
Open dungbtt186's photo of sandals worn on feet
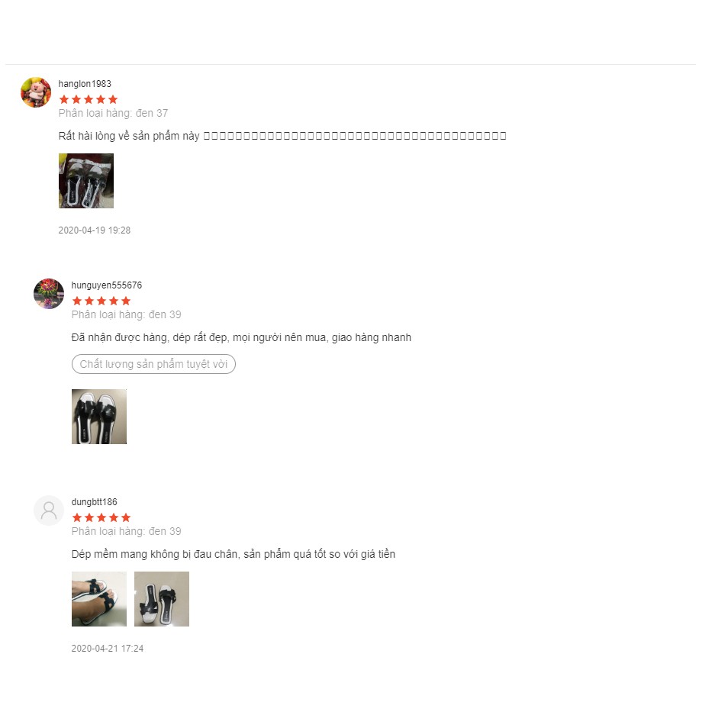(x=99, y=599)
